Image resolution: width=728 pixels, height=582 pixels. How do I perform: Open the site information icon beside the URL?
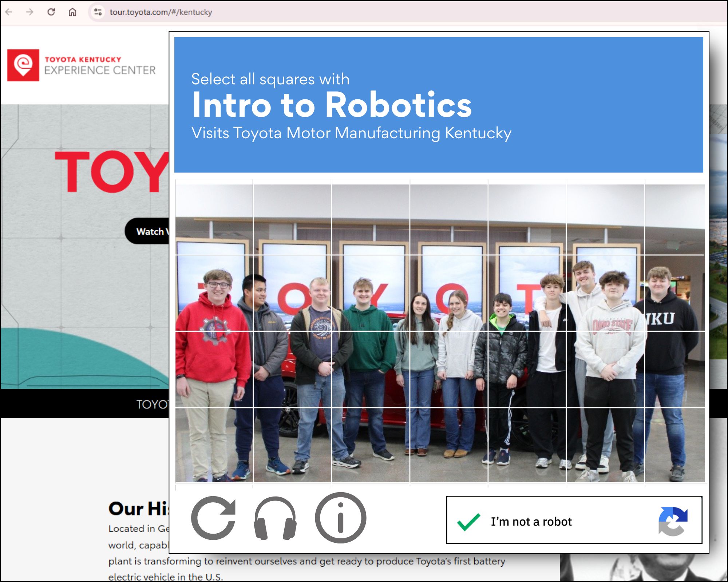(98, 12)
